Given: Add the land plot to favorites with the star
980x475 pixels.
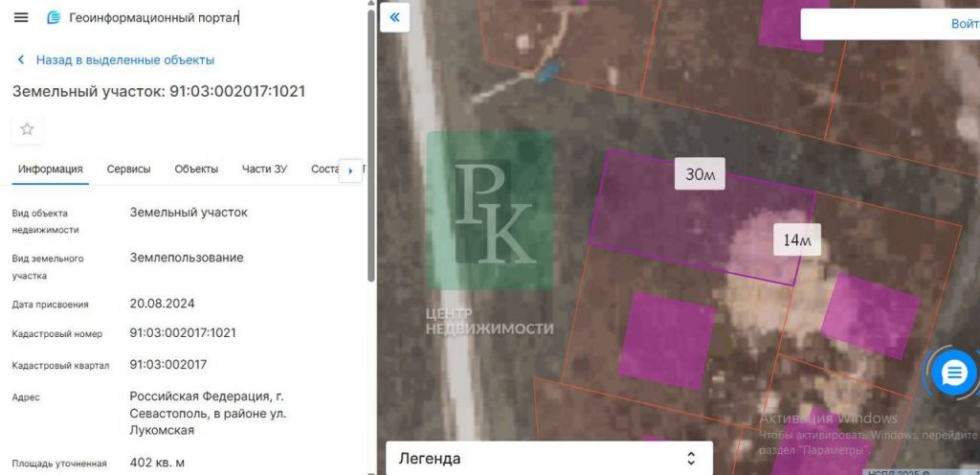Looking at the screenshot, I should (x=27, y=129).
